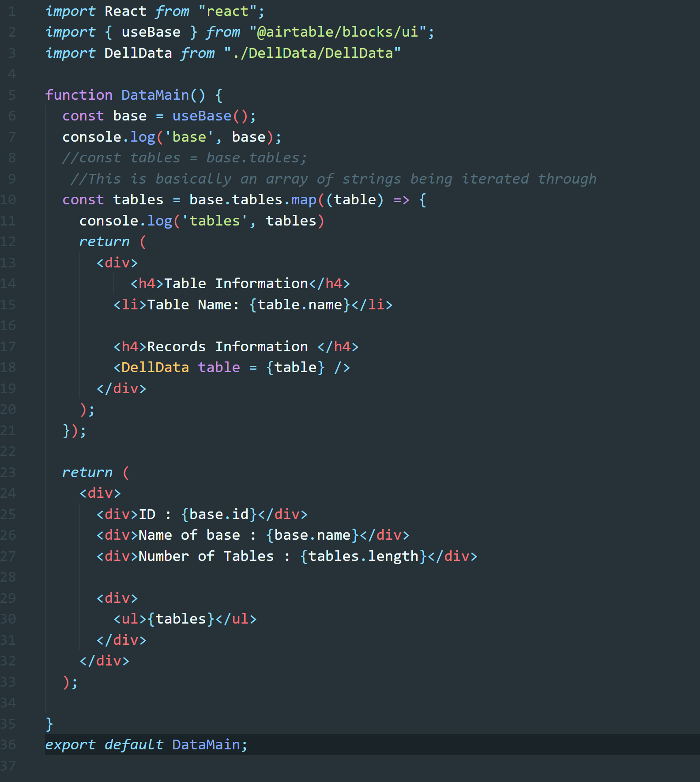Click the "./DellData/DellData" import path

(312, 53)
